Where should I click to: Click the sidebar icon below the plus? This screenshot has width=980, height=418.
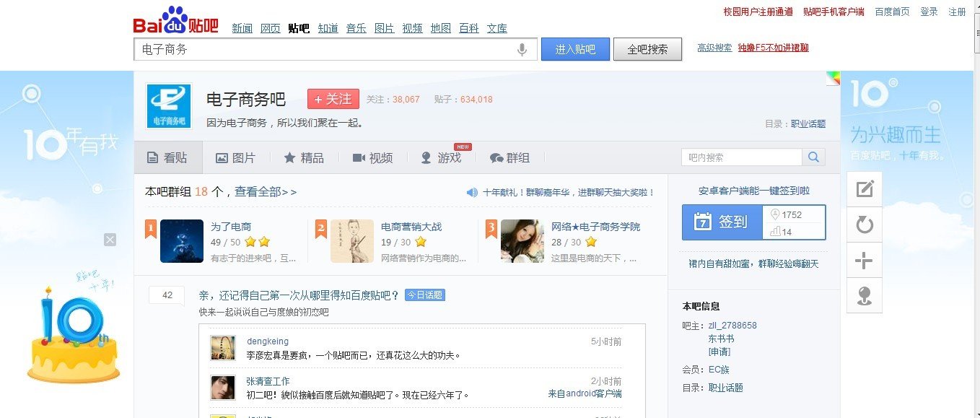tap(864, 296)
